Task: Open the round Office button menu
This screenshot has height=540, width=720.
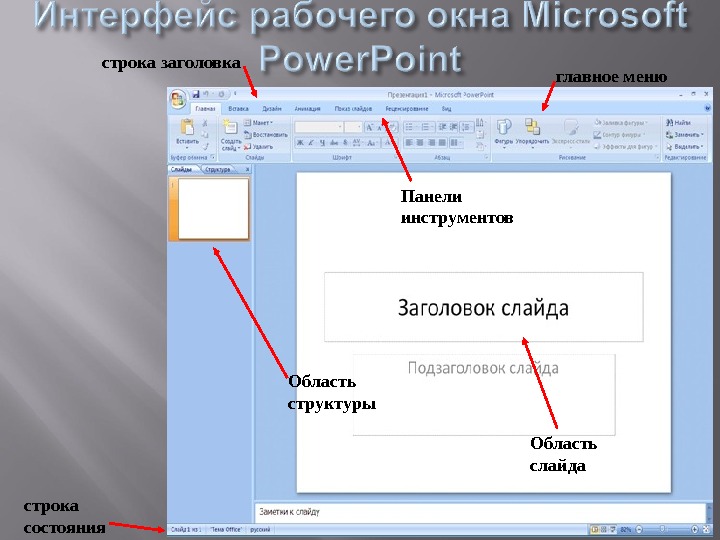Action: (x=177, y=98)
